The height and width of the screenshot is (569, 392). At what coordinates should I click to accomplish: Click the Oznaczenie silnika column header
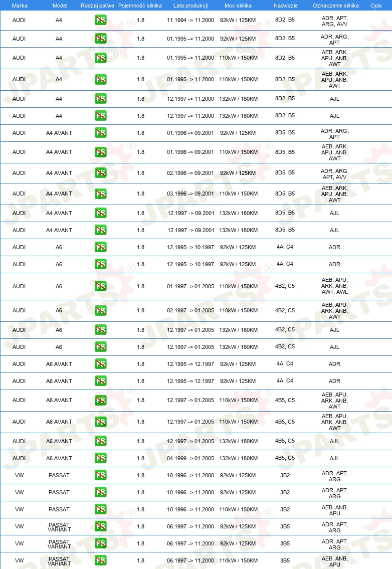click(336, 6)
